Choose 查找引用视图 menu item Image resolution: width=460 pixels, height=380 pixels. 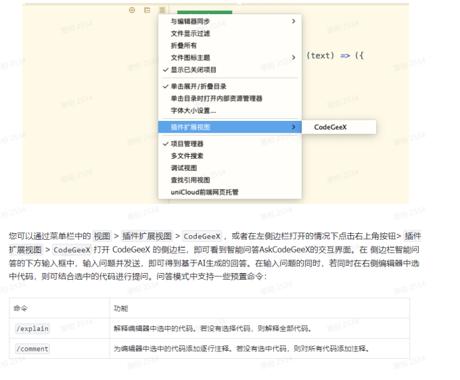230,180
